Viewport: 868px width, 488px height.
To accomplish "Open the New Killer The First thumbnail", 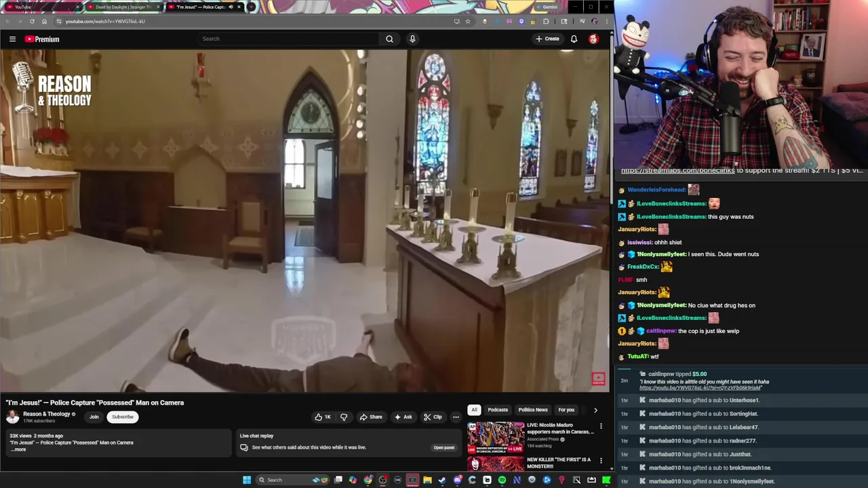I will point(496,464).
